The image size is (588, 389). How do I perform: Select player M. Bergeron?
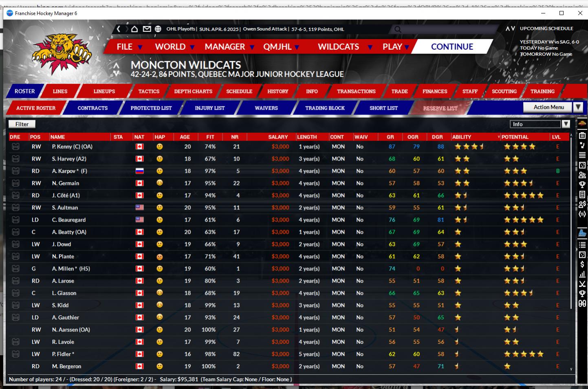click(x=66, y=367)
